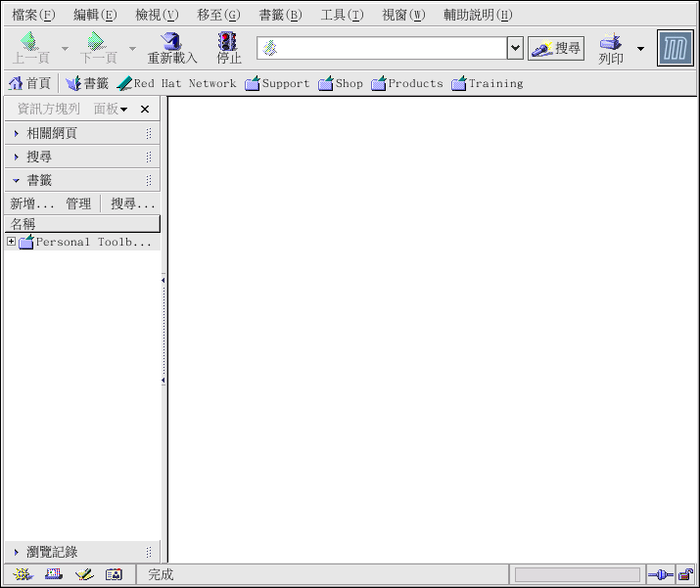700x588 pixels.
Task: Open Address Book icon in status bar
Action: 114,574
